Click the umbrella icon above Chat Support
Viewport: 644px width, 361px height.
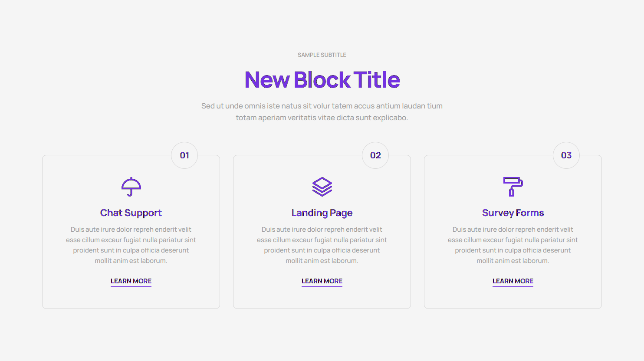(131, 187)
